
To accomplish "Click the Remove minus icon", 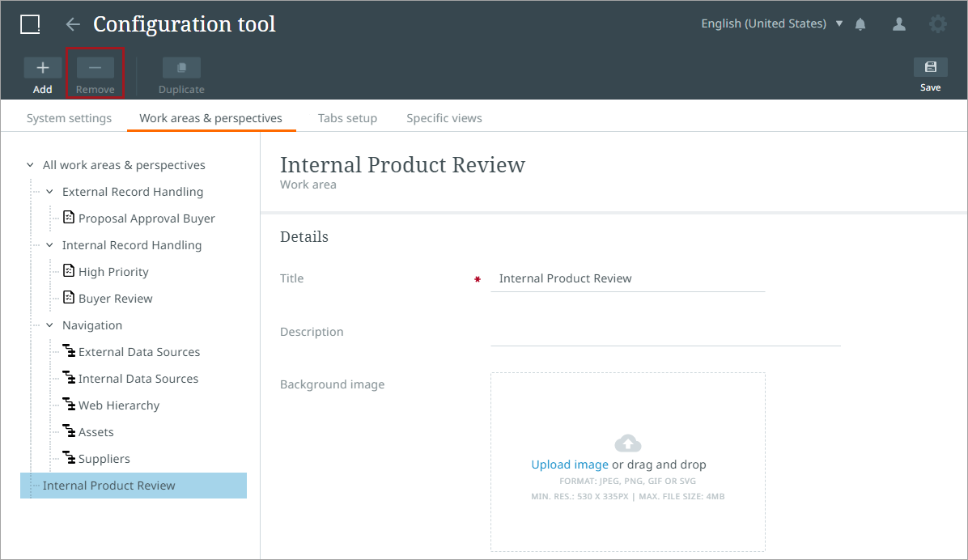I will click(x=95, y=68).
